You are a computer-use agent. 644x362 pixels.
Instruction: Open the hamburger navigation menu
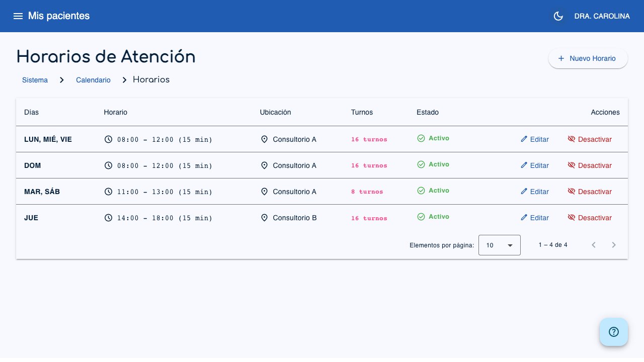(18, 16)
